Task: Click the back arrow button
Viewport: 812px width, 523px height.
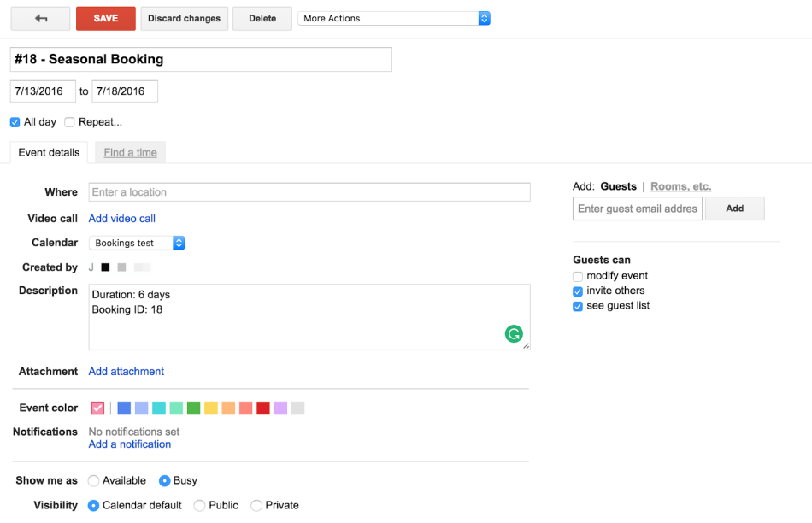Action: pos(41,18)
